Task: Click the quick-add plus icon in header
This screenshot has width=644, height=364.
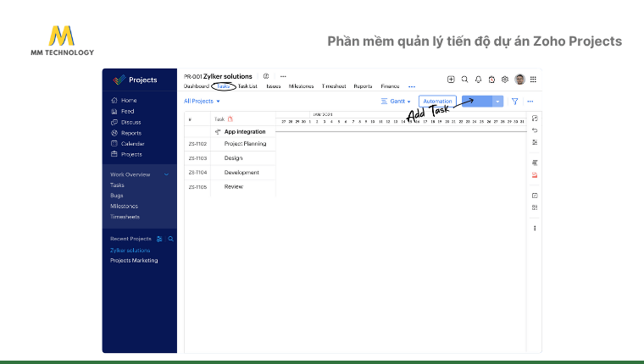Action: pos(451,80)
